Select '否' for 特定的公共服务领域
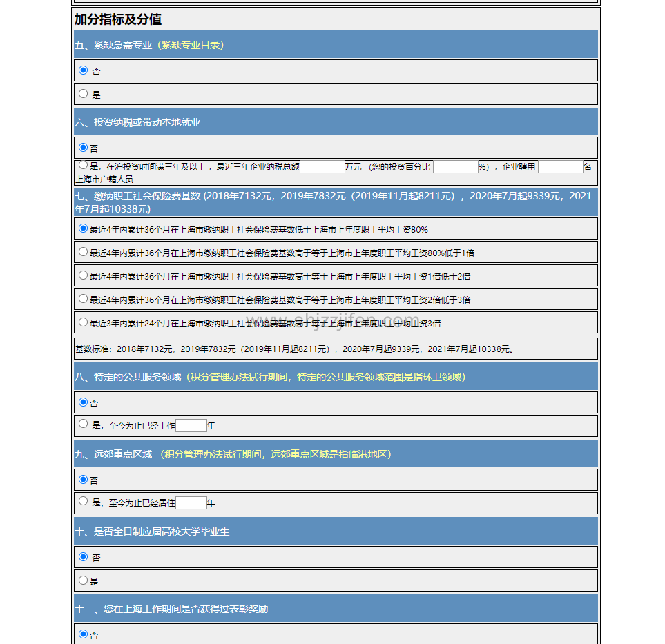 point(84,402)
